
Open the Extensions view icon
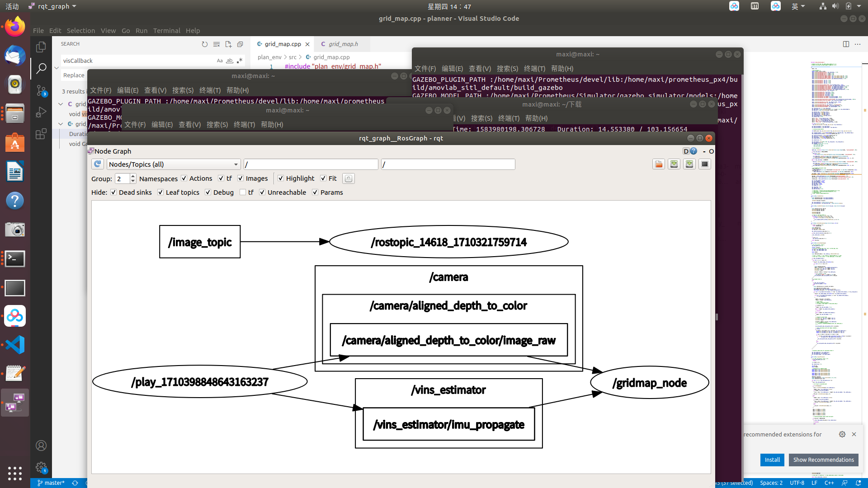click(x=41, y=134)
